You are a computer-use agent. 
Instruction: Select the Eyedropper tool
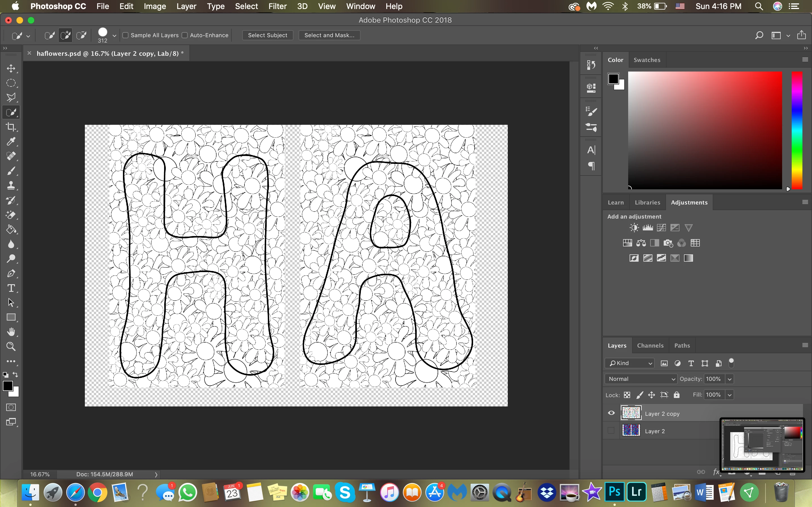(x=11, y=141)
